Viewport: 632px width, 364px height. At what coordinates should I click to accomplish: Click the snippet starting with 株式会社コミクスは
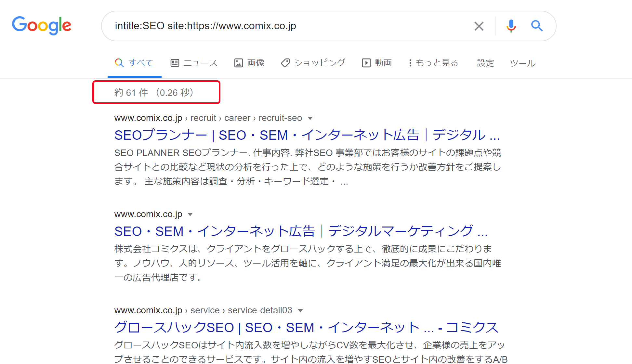[308, 263]
